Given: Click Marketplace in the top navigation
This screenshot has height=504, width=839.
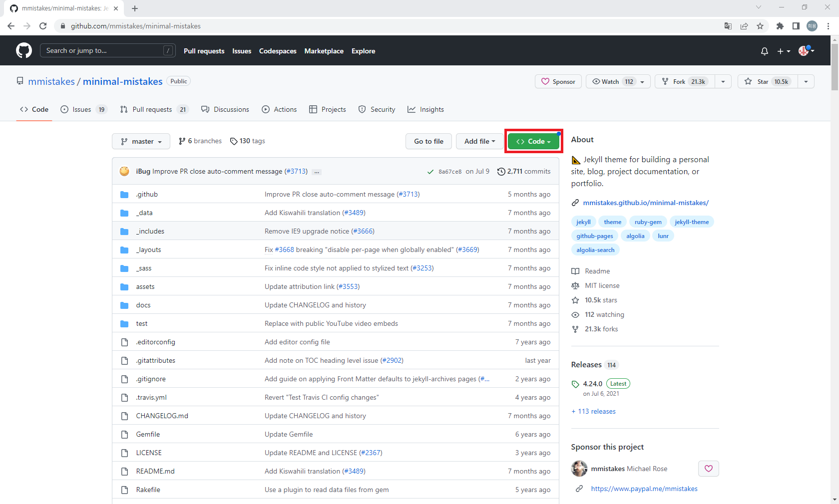Looking at the screenshot, I should 324,51.
